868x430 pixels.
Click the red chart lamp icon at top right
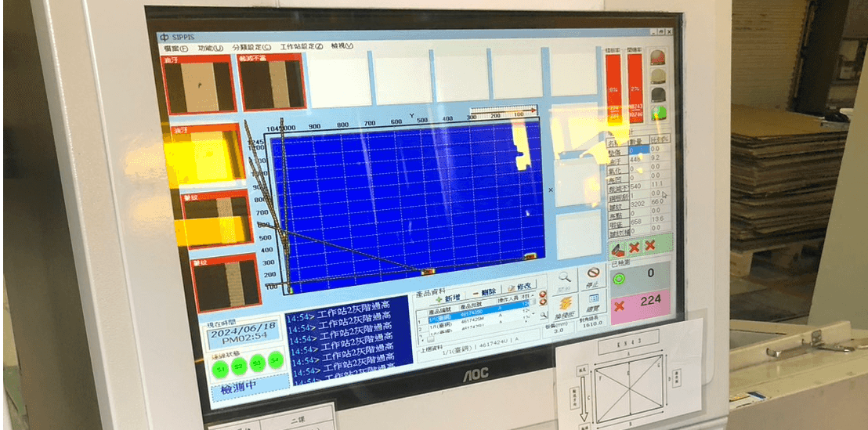(x=657, y=57)
